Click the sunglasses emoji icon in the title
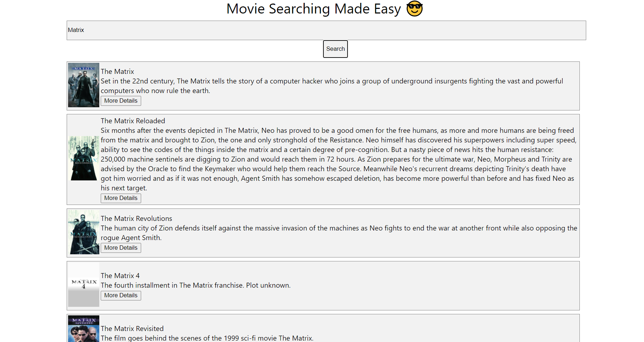 (x=414, y=8)
